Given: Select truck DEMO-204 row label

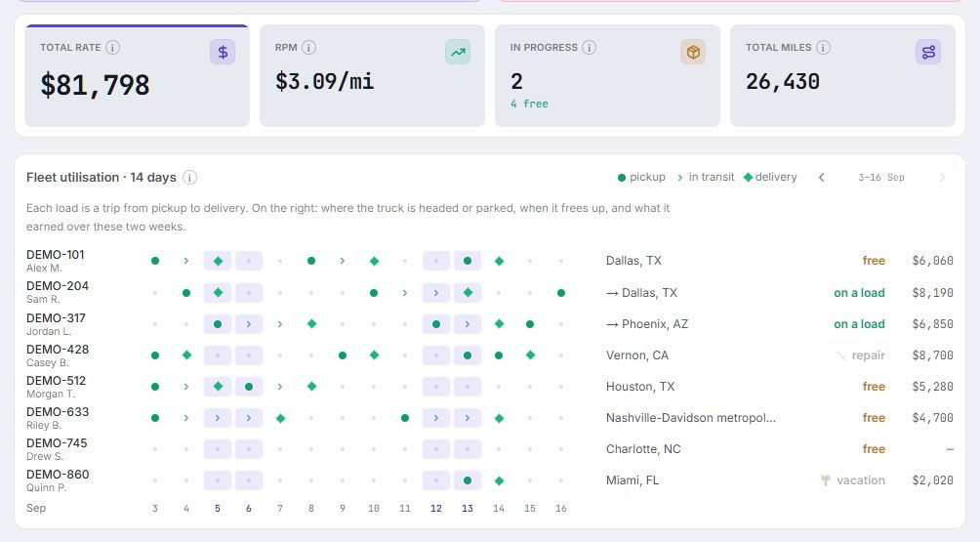Looking at the screenshot, I should point(58,286).
